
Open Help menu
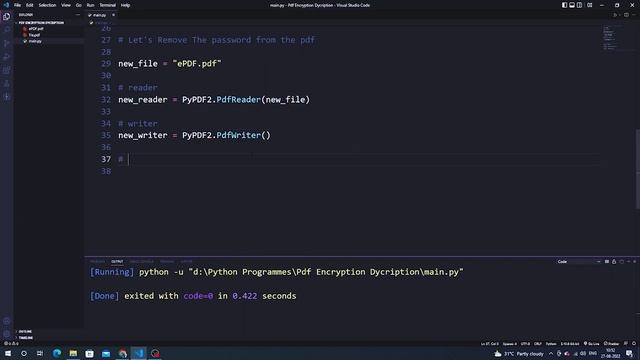[125, 5]
